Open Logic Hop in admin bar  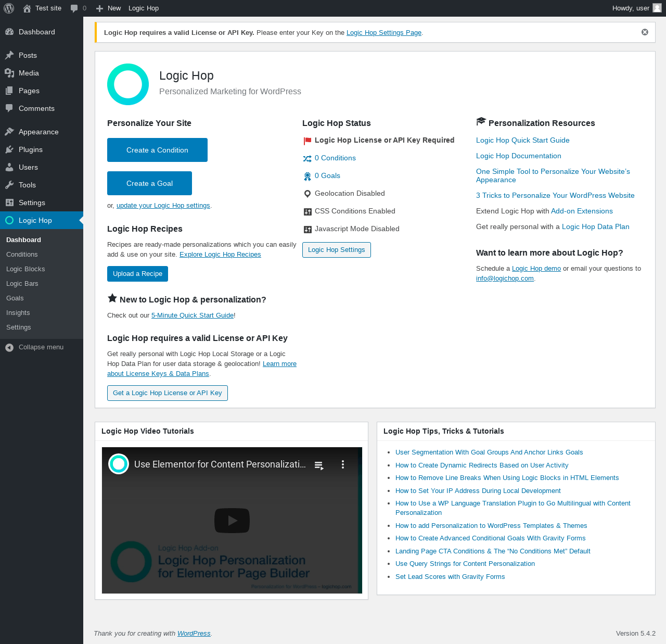(x=144, y=8)
